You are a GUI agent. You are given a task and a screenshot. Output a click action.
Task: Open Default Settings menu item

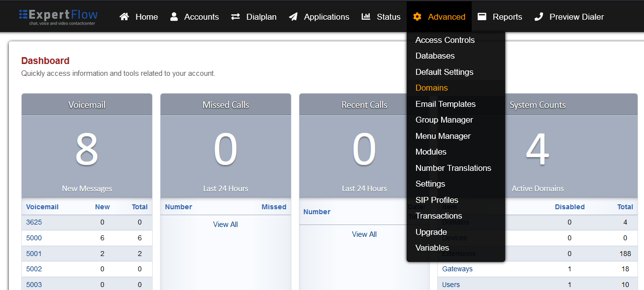444,72
